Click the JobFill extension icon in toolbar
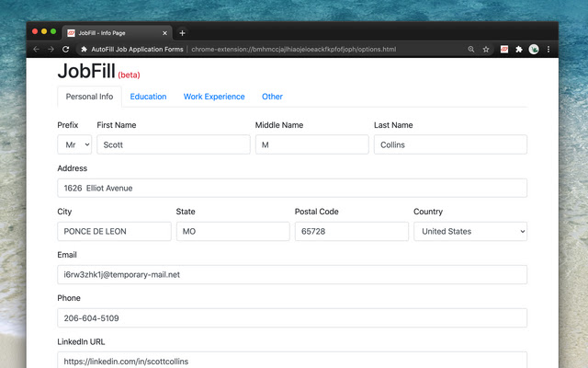Viewport: 588px width, 368px height. 504,49
